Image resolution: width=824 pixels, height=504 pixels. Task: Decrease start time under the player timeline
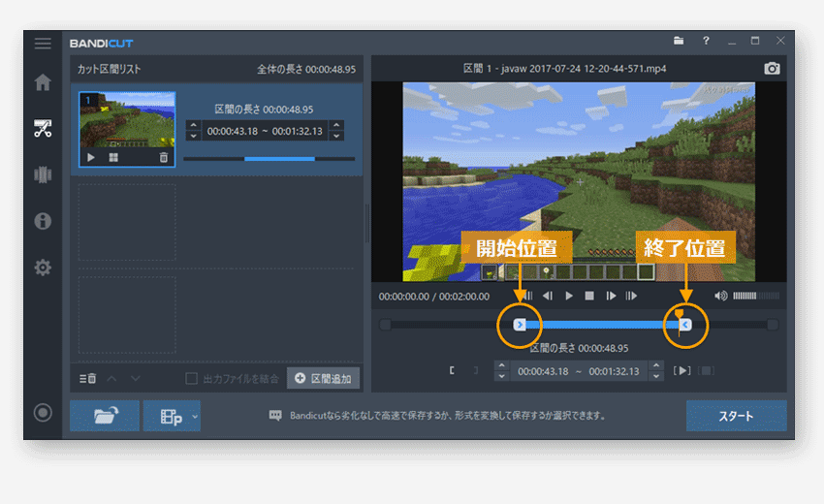click(x=502, y=376)
